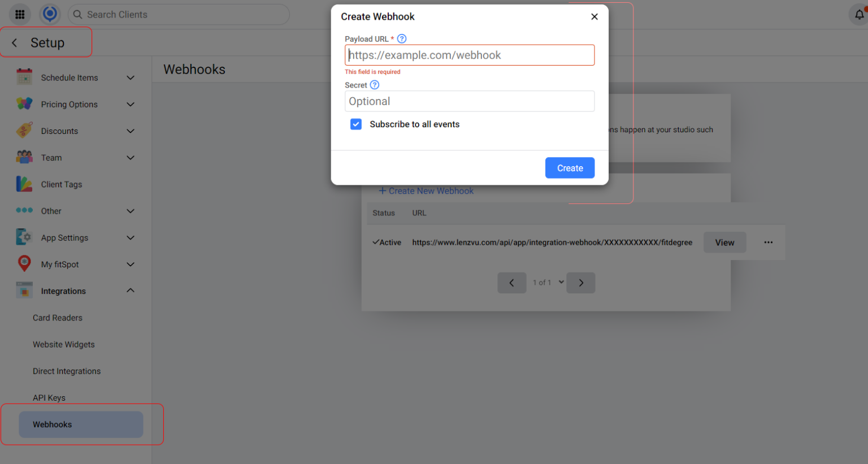Toggle the Active status on the webhook
The width and height of the screenshot is (868, 464).
click(x=387, y=242)
